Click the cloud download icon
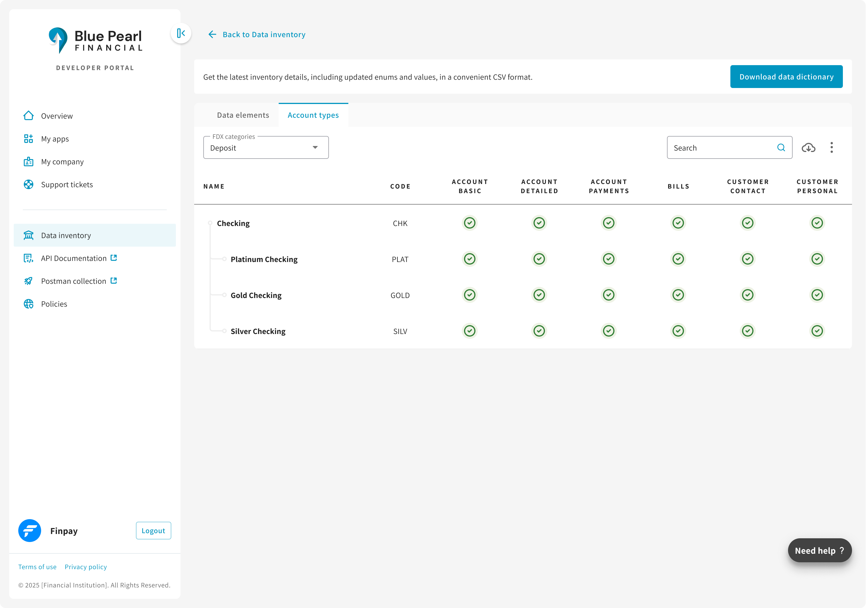Image resolution: width=868 pixels, height=608 pixels. [x=809, y=147]
